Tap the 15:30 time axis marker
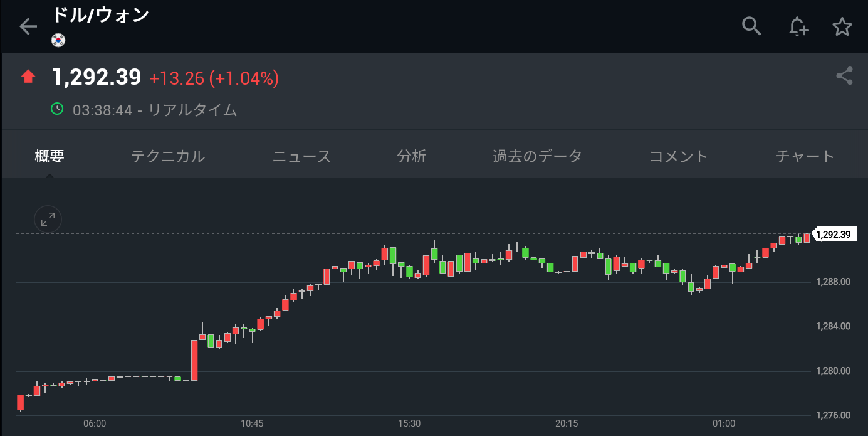This screenshot has width=868, height=436. tap(409, 423)
